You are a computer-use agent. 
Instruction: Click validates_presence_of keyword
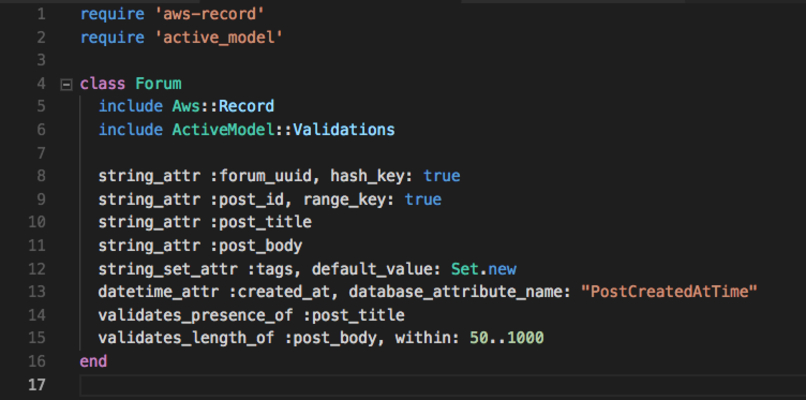tap(196, 315)
